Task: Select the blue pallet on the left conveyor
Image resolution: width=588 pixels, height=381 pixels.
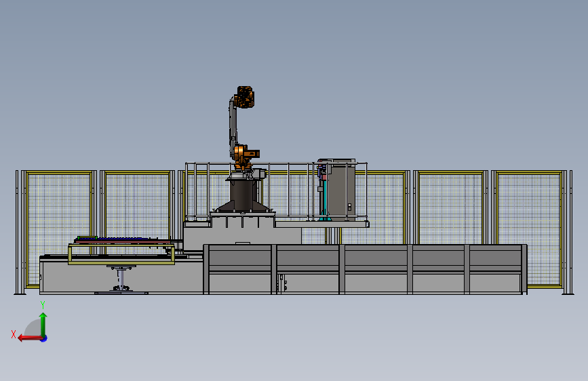Action: [x=113, y=239]
